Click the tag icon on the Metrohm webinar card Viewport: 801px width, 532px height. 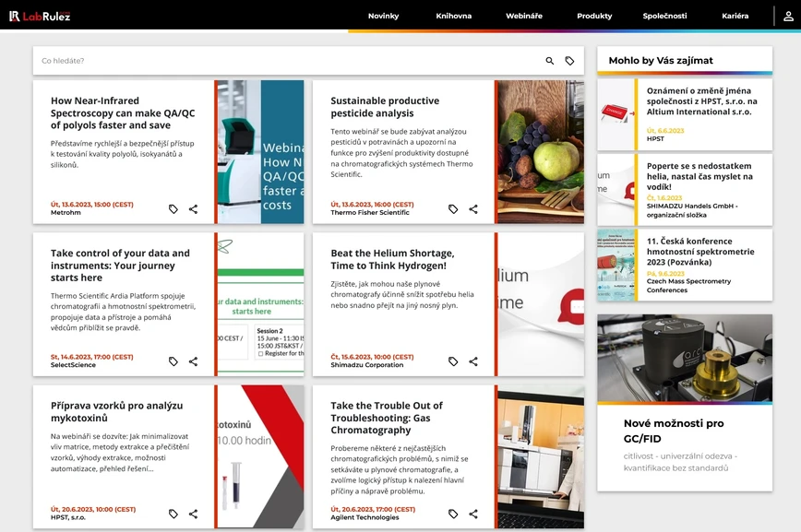(x=173, y=208)
